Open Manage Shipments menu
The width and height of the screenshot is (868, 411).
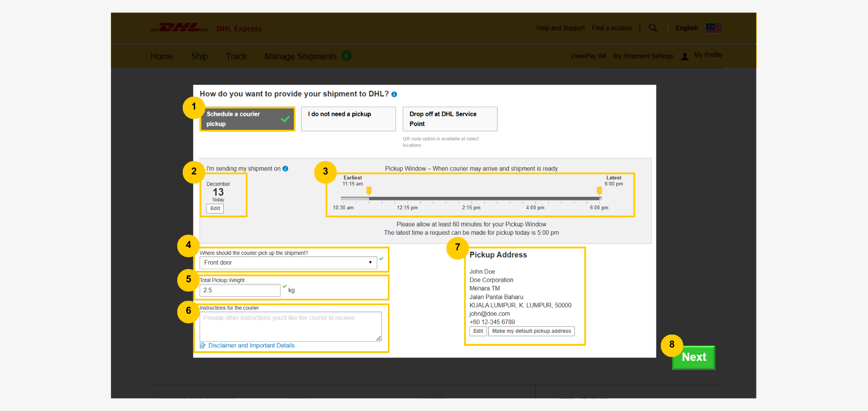tap(301, 56)
